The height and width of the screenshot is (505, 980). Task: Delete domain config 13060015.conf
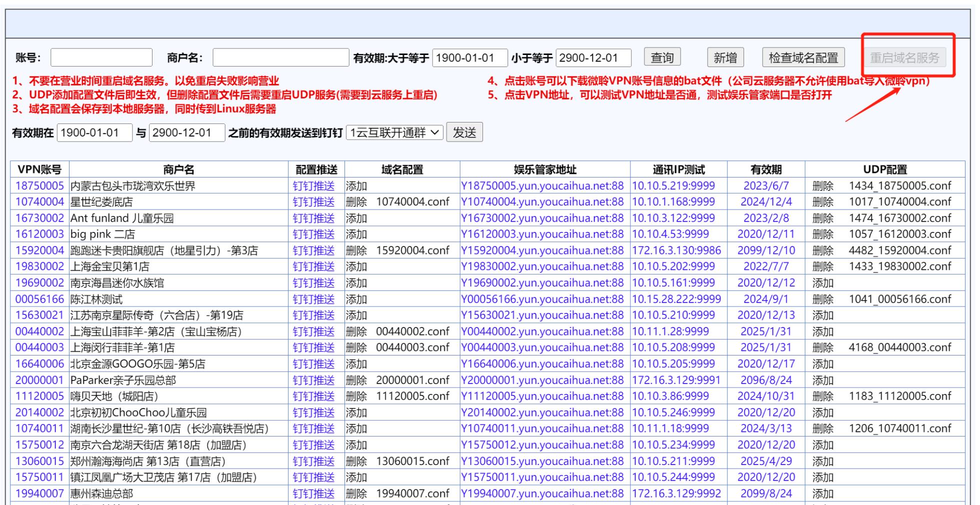[356, 461]
